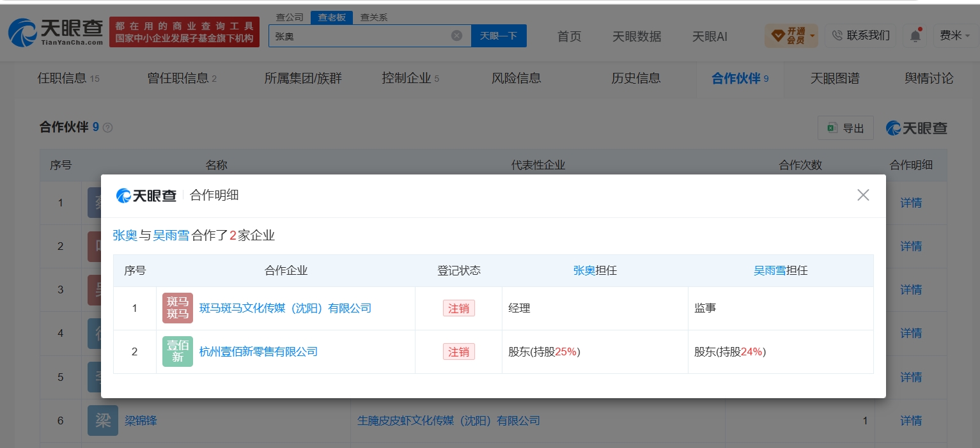
Task: Open the 开通会员 dropdown
Action: pyautogui.click(x=791, y=36)
